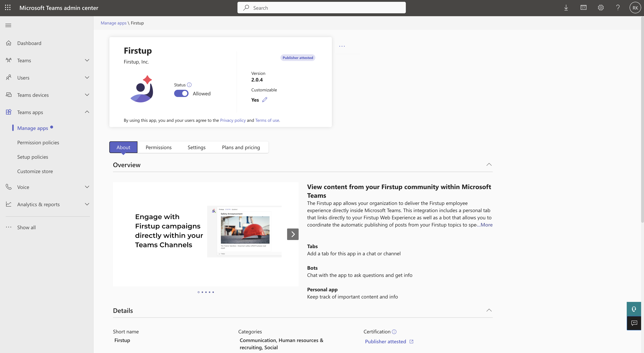644x353 pixels.
Task: Click the Manage apps breadcrumb link
Action: [x=114, y=23]
